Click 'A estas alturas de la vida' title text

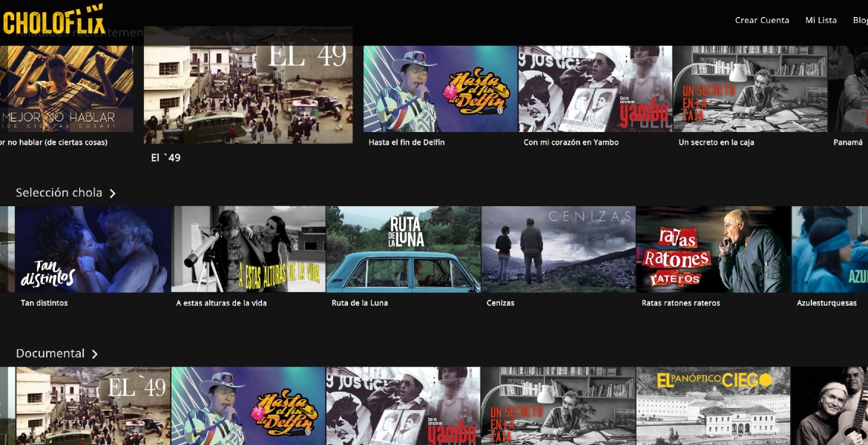click(221, 303)
